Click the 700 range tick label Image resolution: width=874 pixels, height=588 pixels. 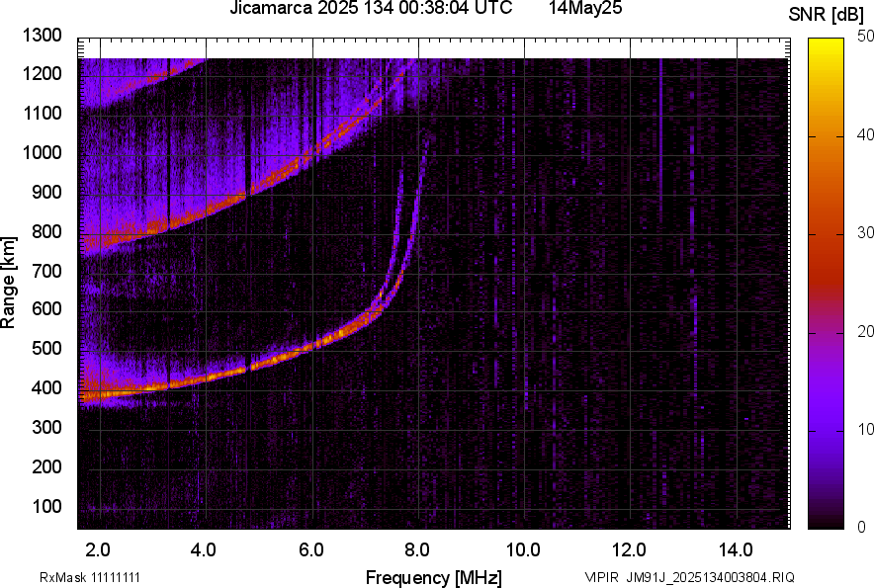(x=47, y=271)
